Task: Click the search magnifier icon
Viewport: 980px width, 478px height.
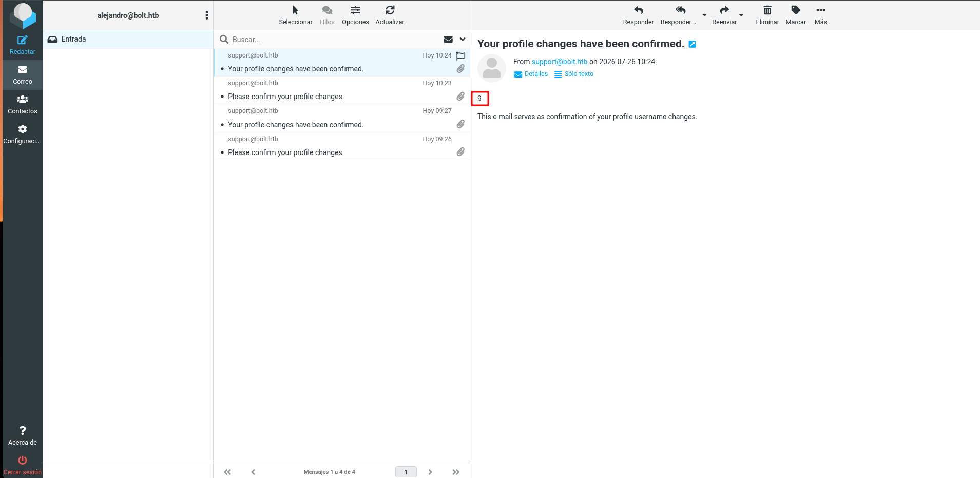Action: (224, 40)
